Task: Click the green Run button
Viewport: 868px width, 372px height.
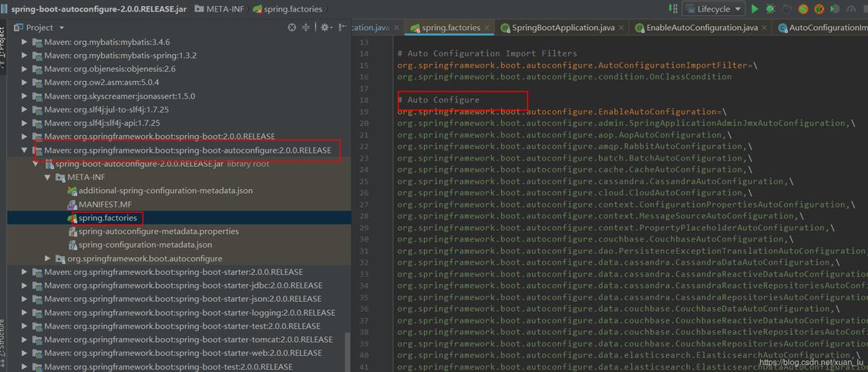Action: coord(755,9)
